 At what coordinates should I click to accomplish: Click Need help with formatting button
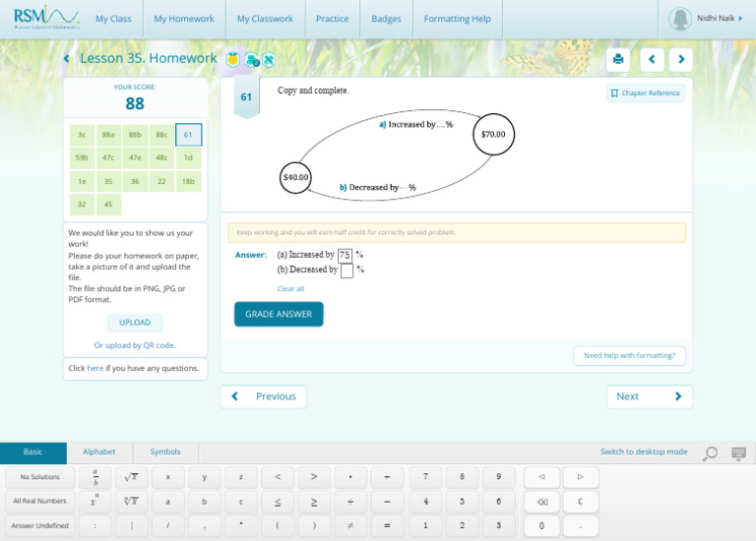pyautogui.click(x=629, y=355)
